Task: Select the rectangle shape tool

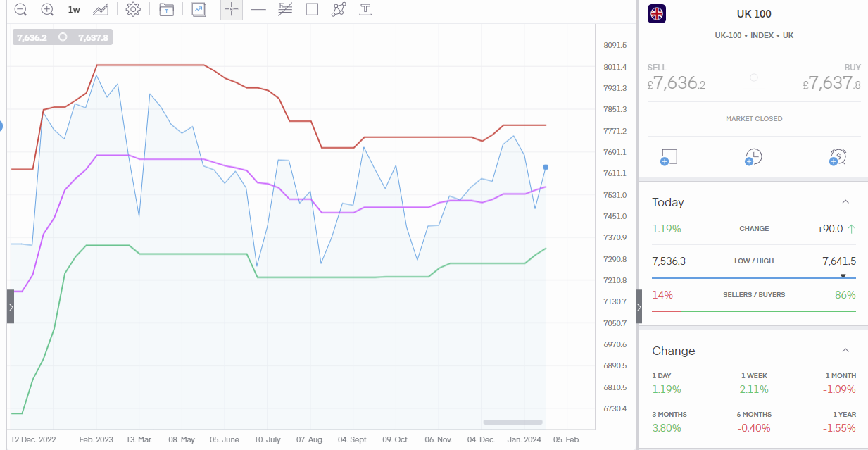Action: point(312,10)
